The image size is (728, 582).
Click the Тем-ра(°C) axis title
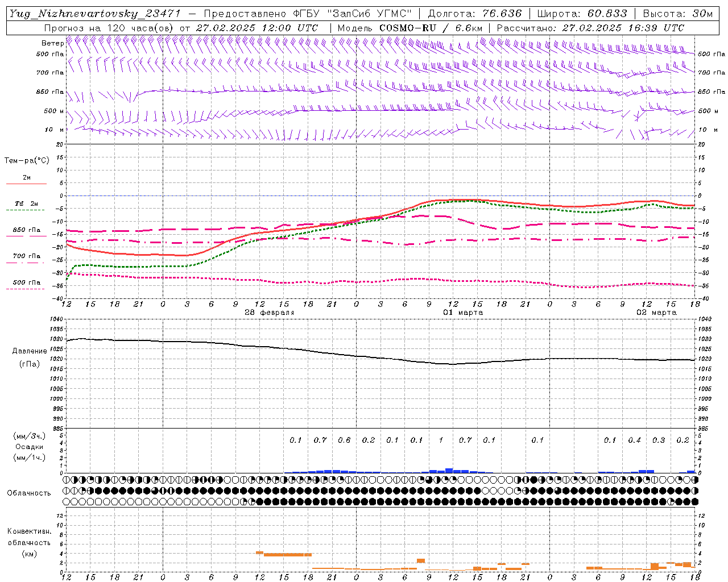[27, 161]
